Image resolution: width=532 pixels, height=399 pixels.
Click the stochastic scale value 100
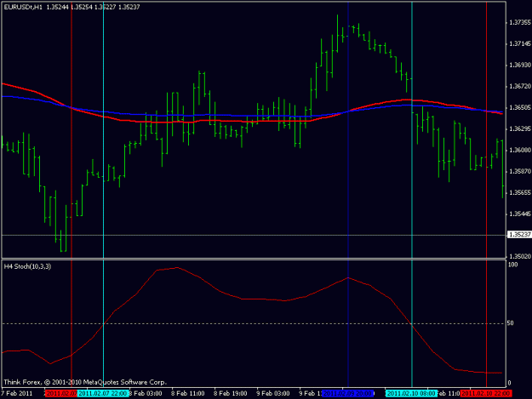[x=512, y=265]
